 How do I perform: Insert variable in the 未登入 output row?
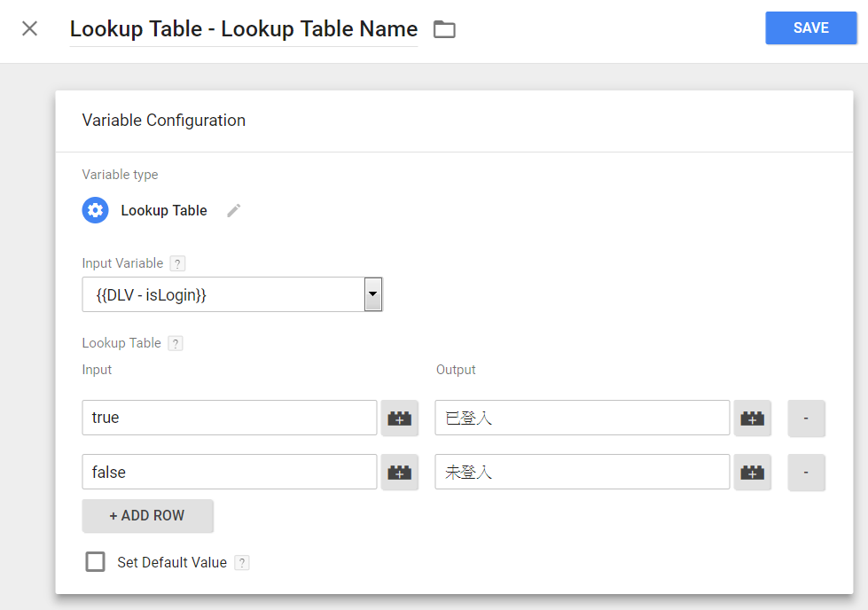point(753,473)
